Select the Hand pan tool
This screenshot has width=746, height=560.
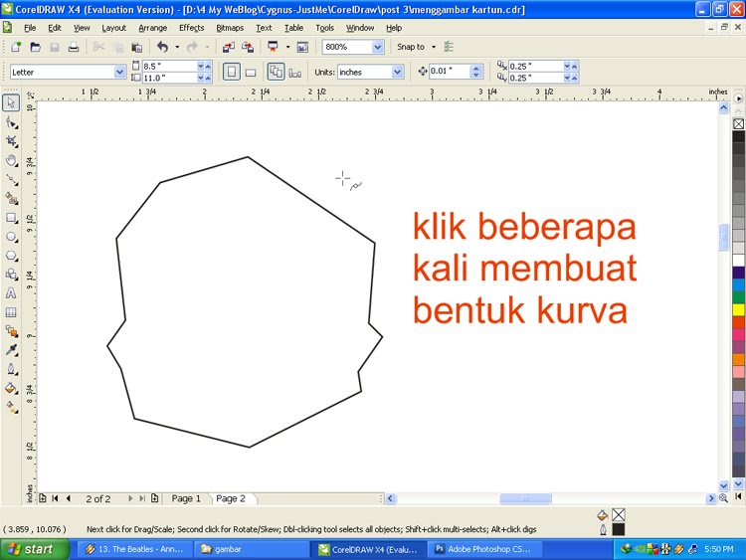(11, 160)
